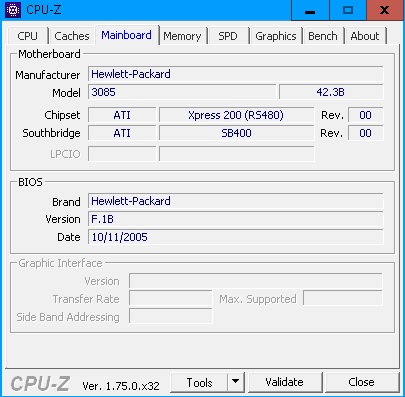
Task: Select the Memory tab
Action: tap(182, 36)
